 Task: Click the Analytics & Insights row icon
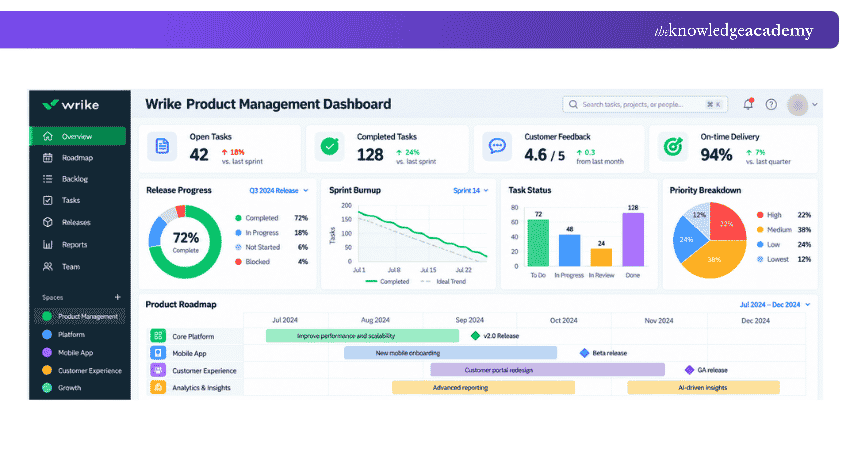(x=158, y=388)
